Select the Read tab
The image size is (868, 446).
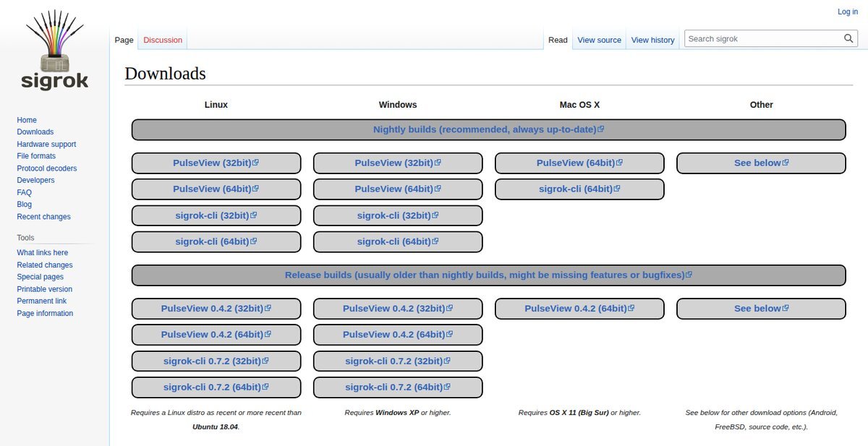[x=558, y=40]
